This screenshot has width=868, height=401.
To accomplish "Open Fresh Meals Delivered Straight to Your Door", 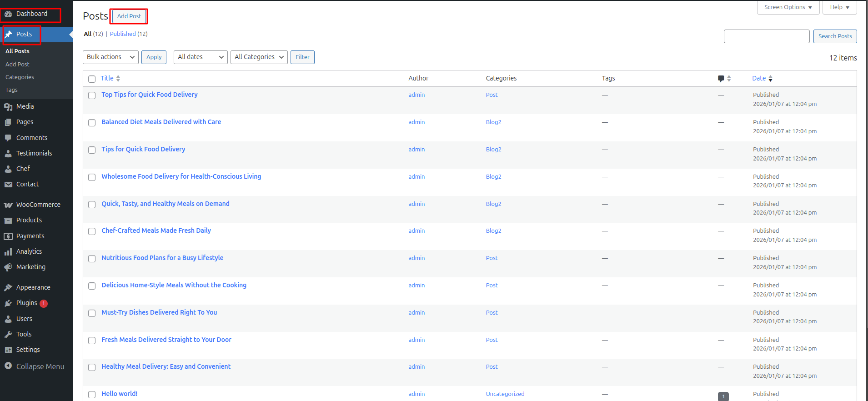I will click(x=166, y=340).
